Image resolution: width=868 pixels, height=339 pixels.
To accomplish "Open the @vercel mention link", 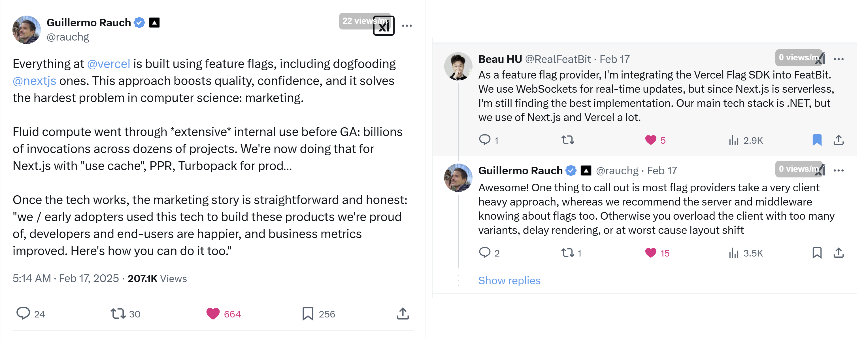I will click(x=109, y=64).
